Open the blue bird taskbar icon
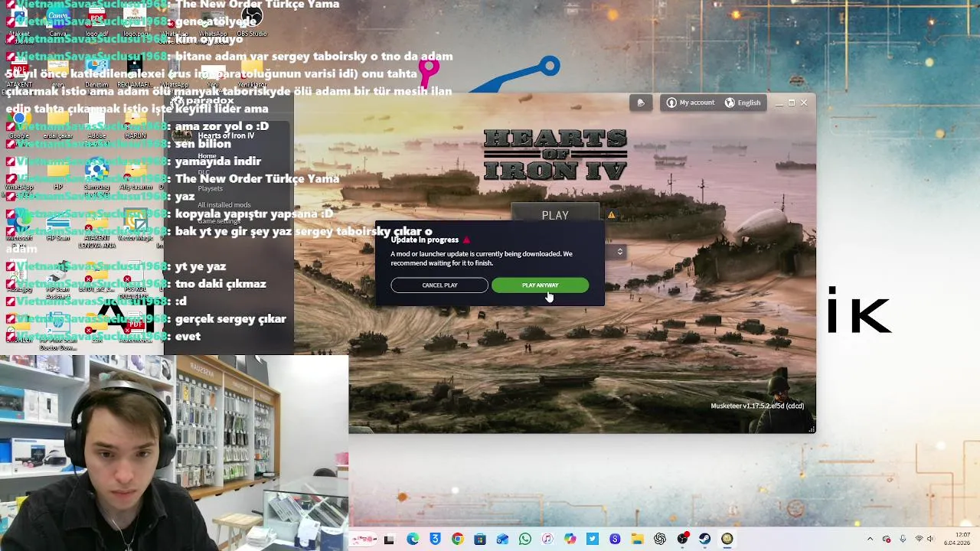Viewport: 980px width, 551px height. click(593, 540)
